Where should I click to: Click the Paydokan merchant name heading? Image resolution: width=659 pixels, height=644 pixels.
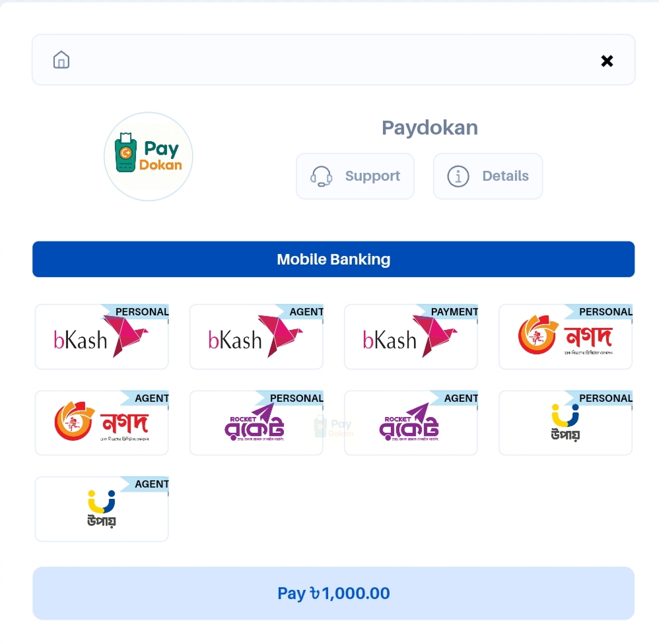(x=430, y=127)
